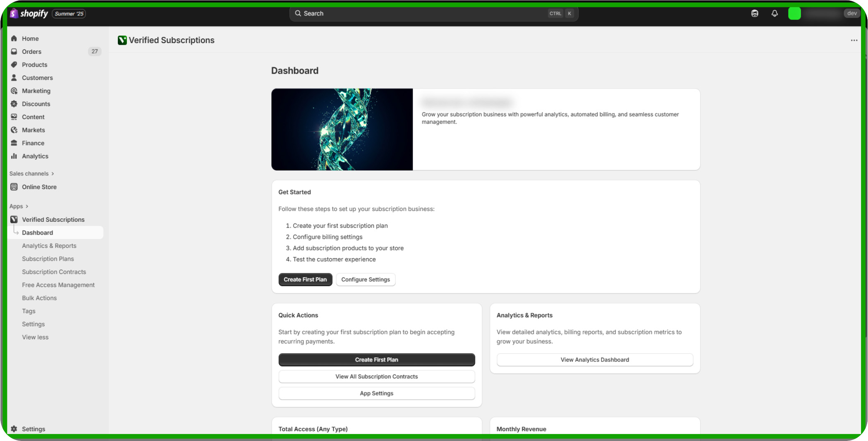Click Verified Subscriptions app icon in sidebar

(14, 219)
